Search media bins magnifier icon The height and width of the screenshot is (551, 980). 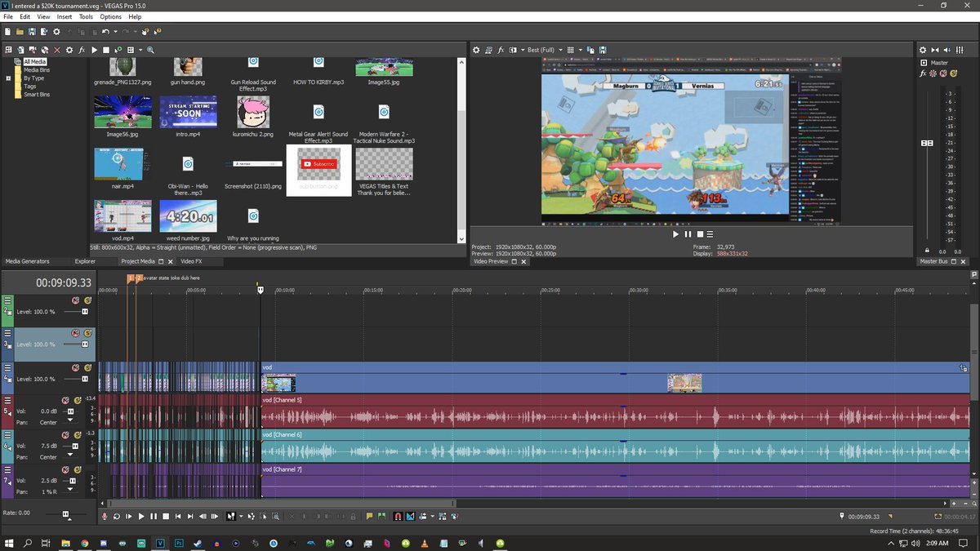point(150,50)
